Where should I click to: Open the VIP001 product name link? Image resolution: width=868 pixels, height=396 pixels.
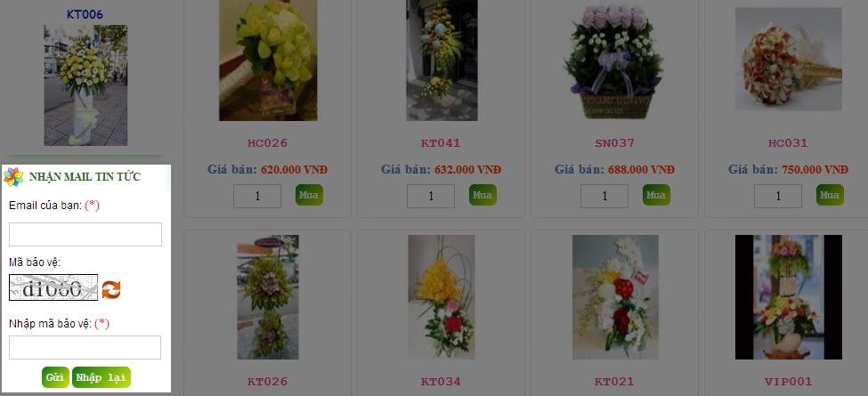pyautogui.click(x=788, y=382)
